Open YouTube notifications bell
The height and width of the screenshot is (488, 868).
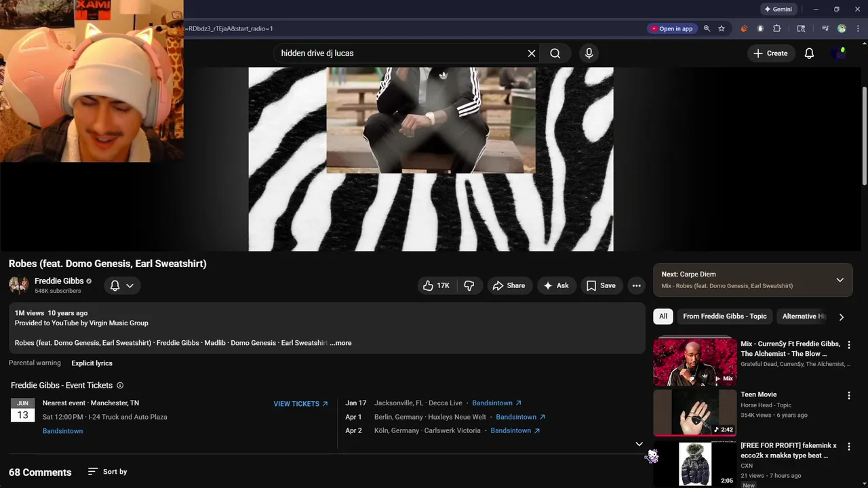(x=809, y=54)
